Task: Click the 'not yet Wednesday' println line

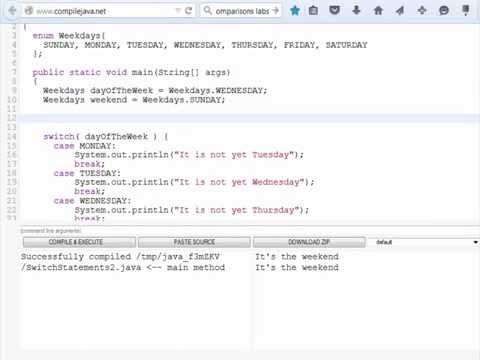Action: [x=194, y=182]
